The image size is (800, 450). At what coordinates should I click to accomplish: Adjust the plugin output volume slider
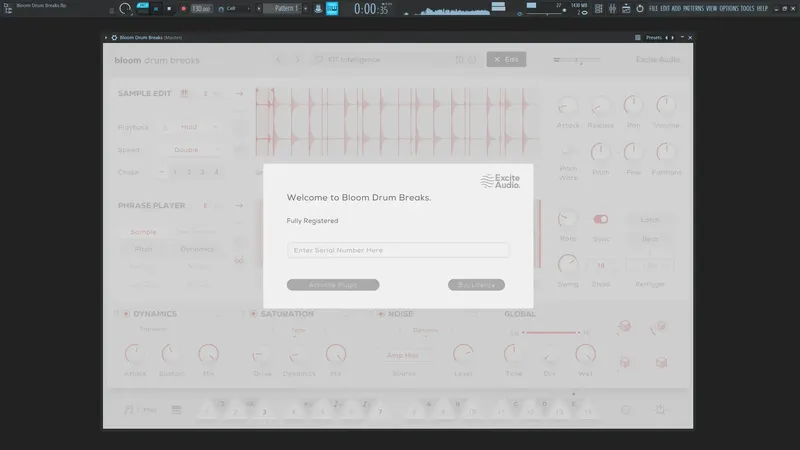pyautogui.click(x=577, y=60)
